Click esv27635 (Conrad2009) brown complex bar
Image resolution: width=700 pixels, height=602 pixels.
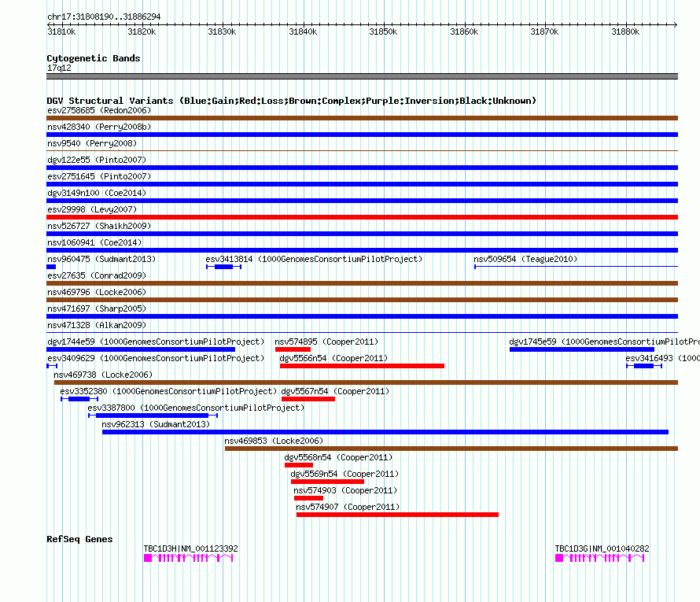click(x=362, y=283)
